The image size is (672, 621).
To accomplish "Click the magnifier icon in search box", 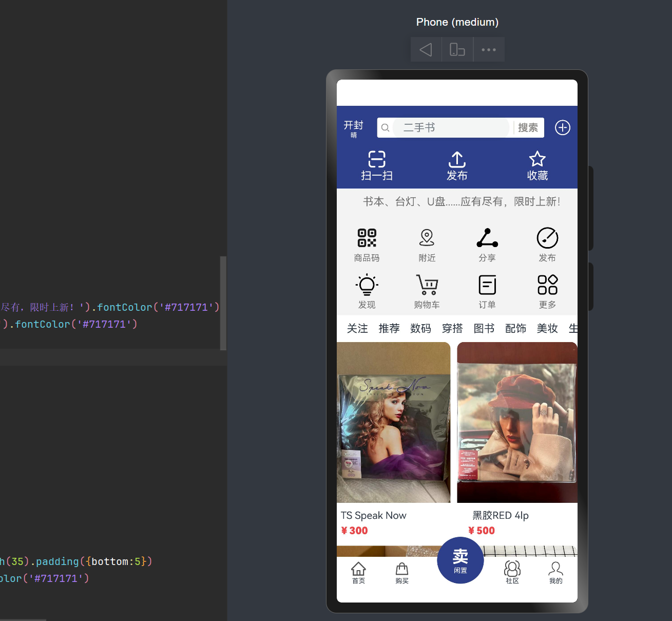I will [385, 128].
